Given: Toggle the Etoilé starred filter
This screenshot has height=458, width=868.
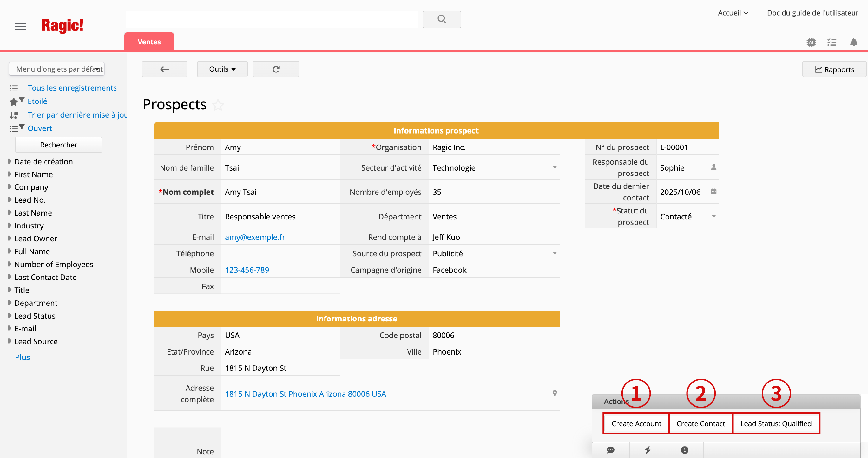Looking at the screenshot, I should pyautogui.click(x=37, y=101).
